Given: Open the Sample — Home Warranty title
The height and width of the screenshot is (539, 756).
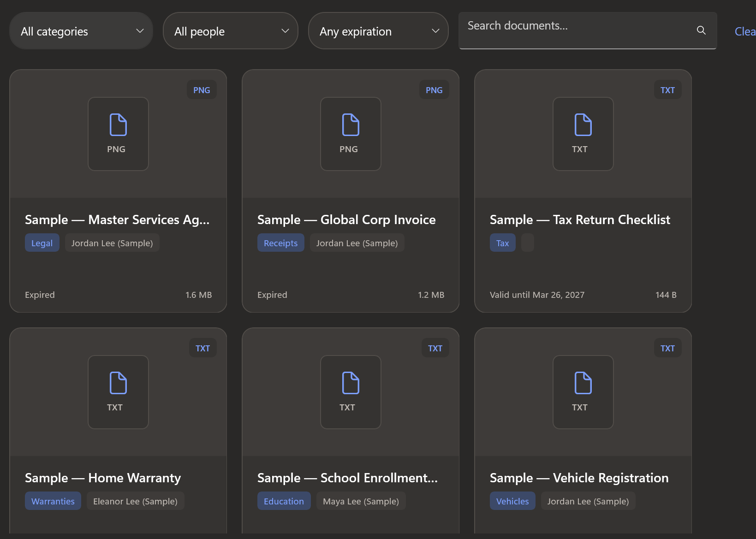Looking at the screenshot, I should 103,478.
